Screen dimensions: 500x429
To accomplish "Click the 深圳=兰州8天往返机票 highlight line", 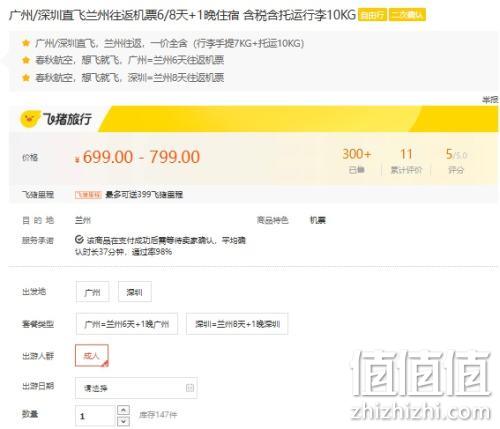I will 130,78.
